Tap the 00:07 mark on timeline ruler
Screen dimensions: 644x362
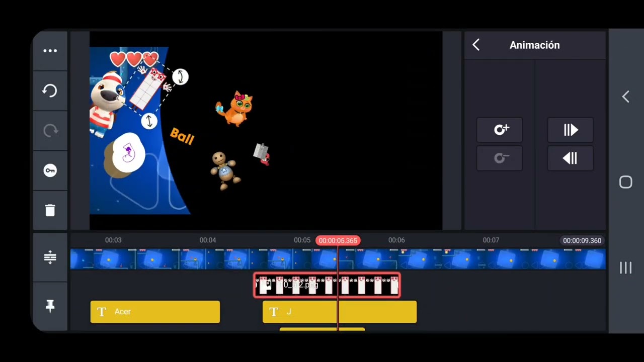(491, 240)
